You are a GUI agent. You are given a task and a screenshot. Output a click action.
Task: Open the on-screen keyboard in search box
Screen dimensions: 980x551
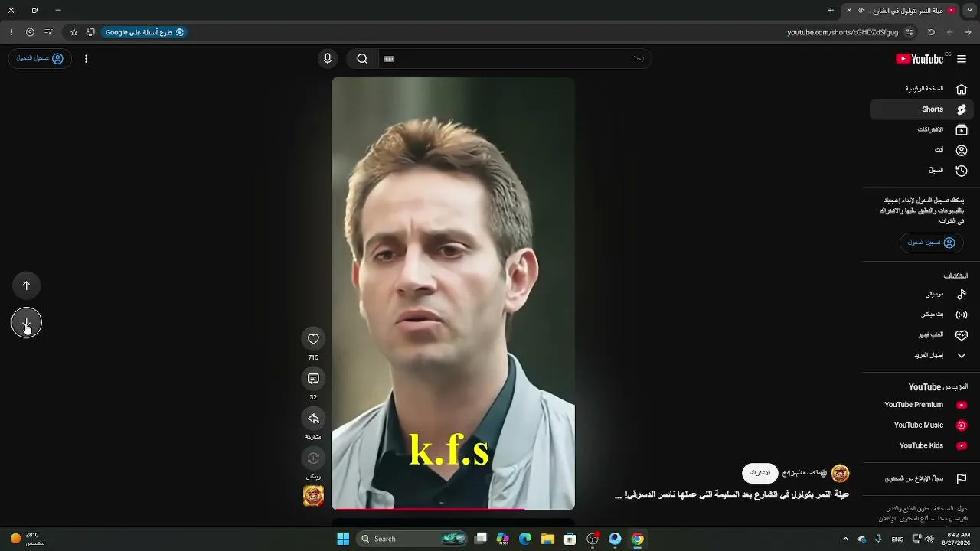[x=388, y=59]
